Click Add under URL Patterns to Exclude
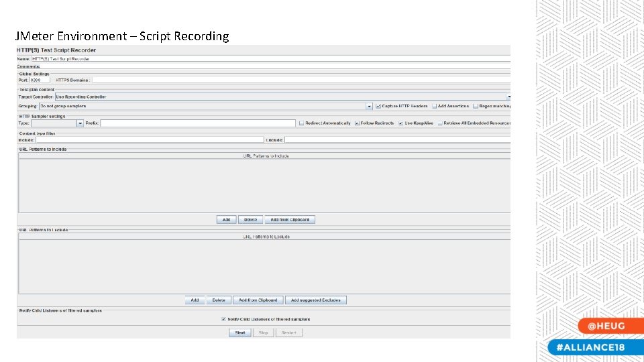644x362 pixels. pyautogui.click(x=195, y=300)
